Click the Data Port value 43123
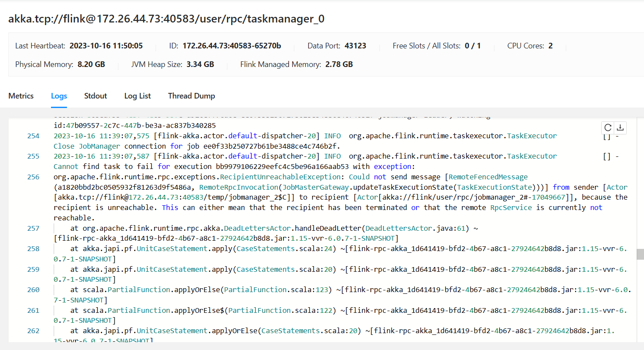This screenshot has width=644, height=350. (355, 46)
